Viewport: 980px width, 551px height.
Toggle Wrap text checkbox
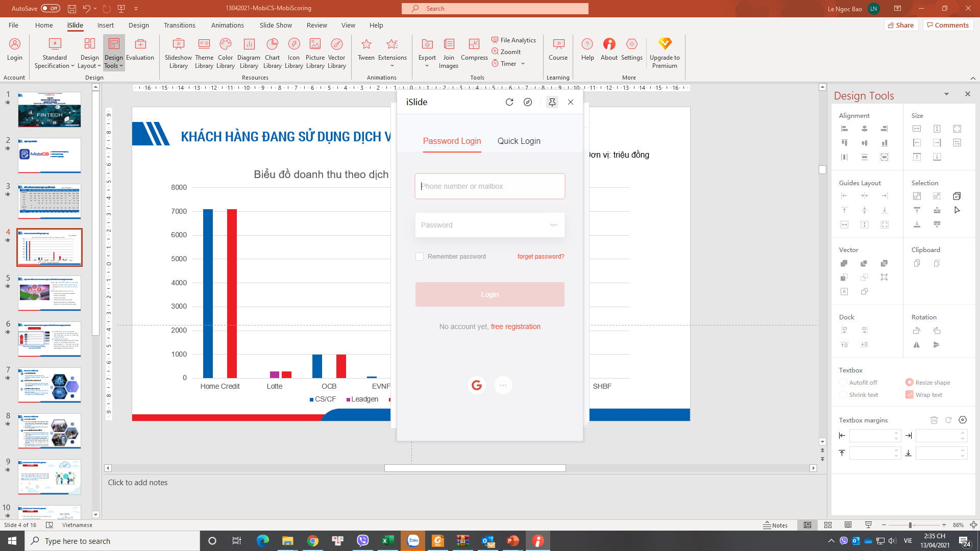click(910, 394)
